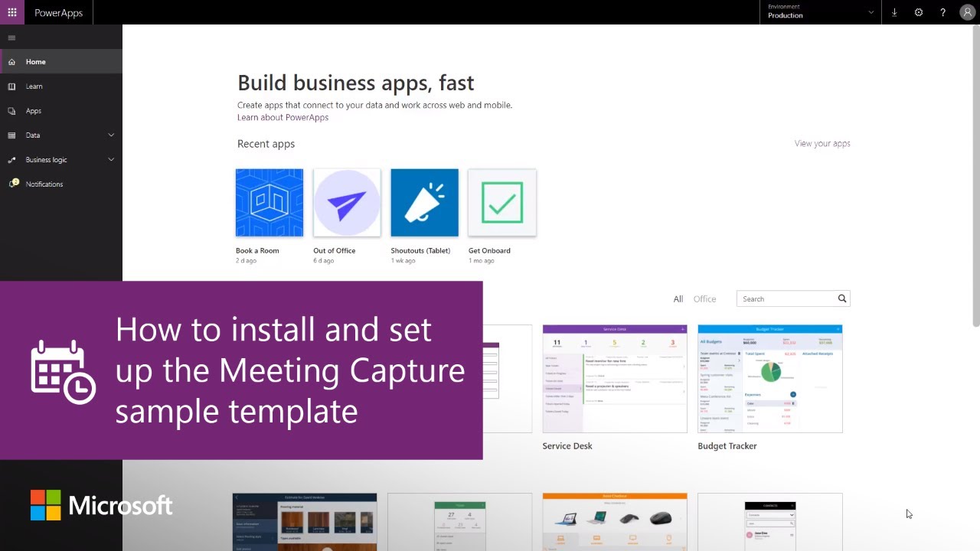Open the help question mark icon
Viewport: 980px width, 551px height.
(x=943, y=12)
